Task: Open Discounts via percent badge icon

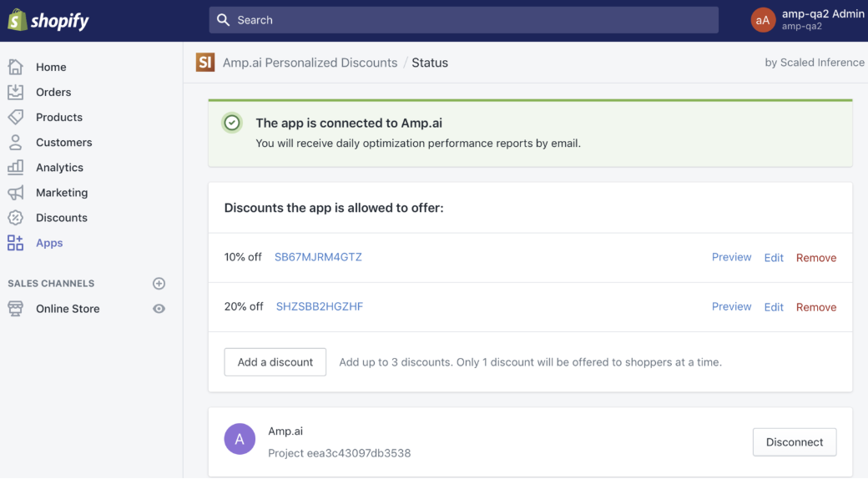Action: click(16, 218)
